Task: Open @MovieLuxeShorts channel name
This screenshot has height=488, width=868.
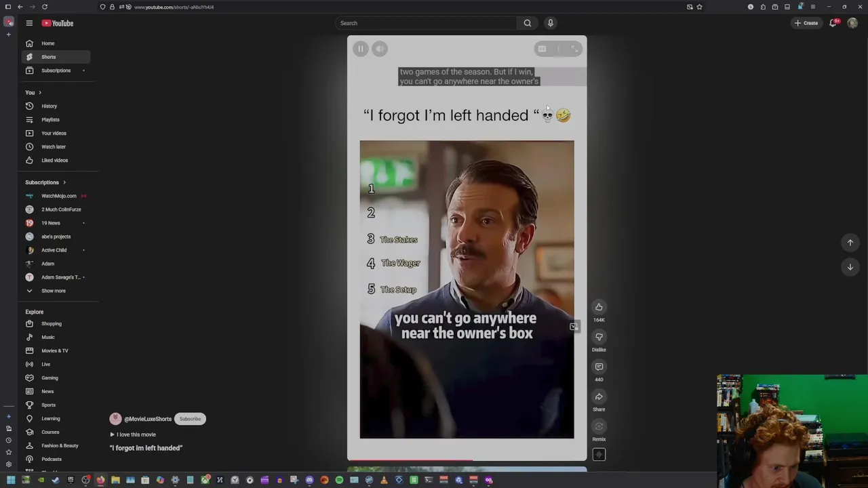Action: 148,419
